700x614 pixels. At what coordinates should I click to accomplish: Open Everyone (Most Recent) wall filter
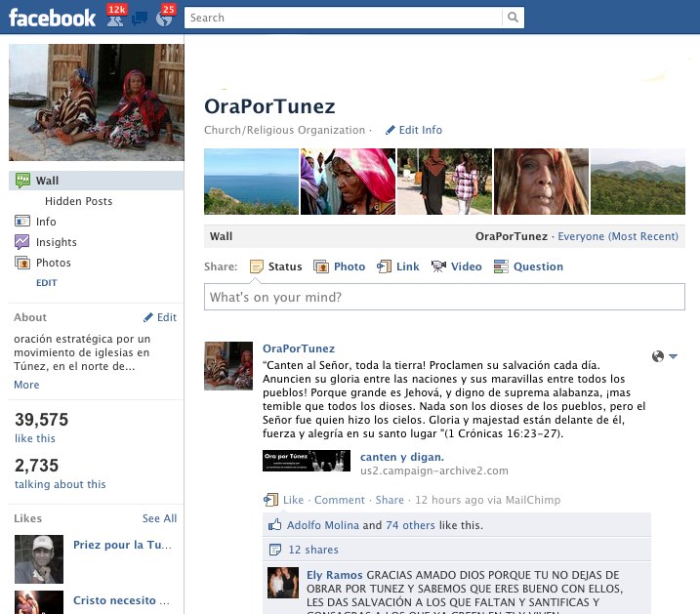pos(618,236)
